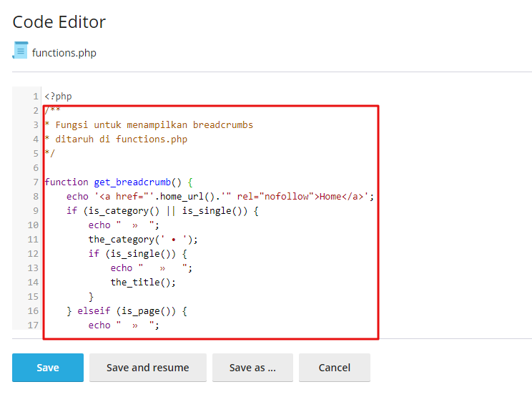Click the echo statement on line 17
The height and width of the screenshot is (397, 532).
124,325
